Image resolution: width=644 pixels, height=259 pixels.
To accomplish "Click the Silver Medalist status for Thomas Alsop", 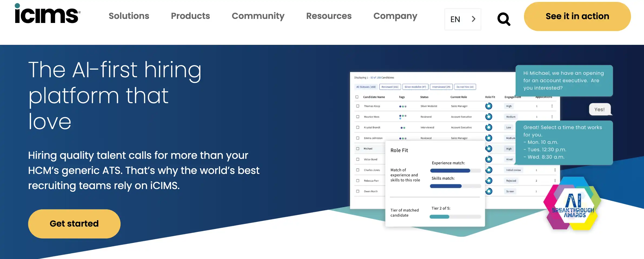I will click(429, 106).
